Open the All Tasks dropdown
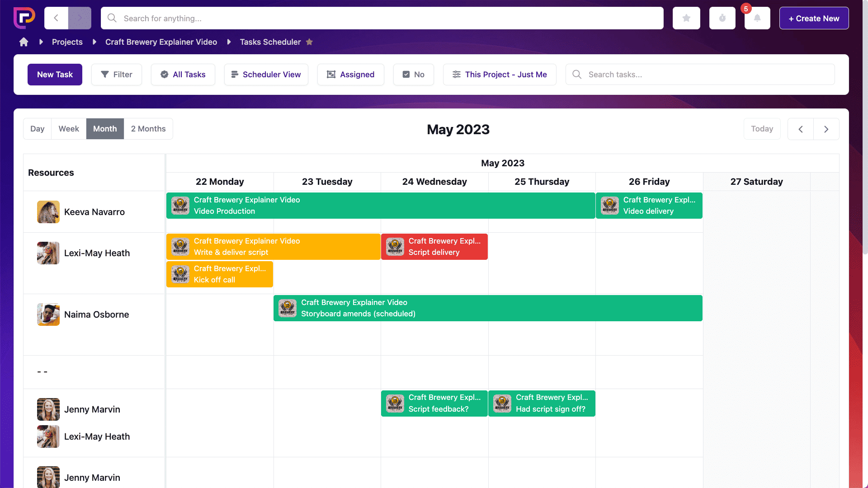Image resolution: width=868 pixels, height=488 pixels. point(183,75)
